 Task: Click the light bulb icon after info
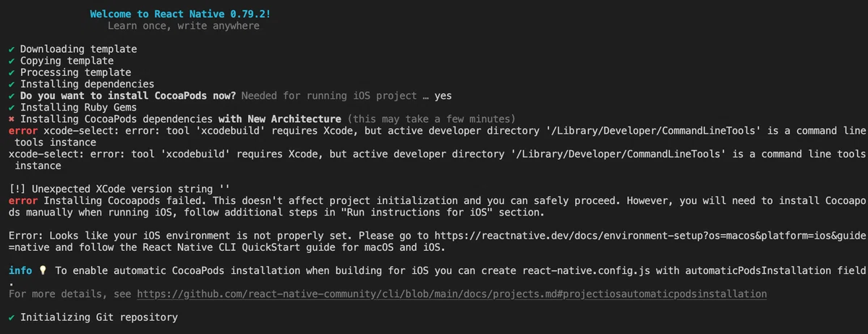tap(43, 270)
